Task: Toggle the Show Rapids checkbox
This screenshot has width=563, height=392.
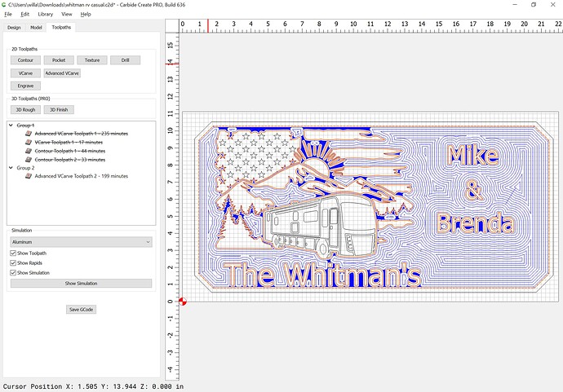Action: click(13, 263)
